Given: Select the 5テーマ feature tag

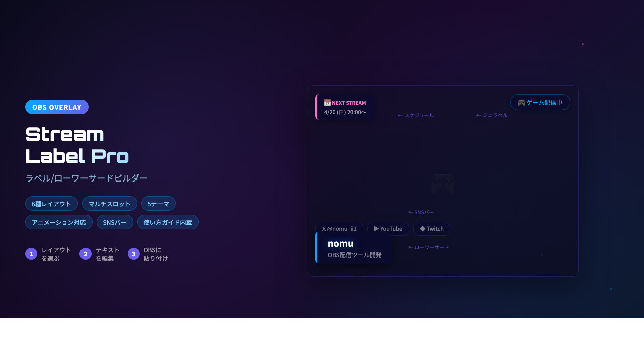Looking at the screenshot, I should coord(158,204).
